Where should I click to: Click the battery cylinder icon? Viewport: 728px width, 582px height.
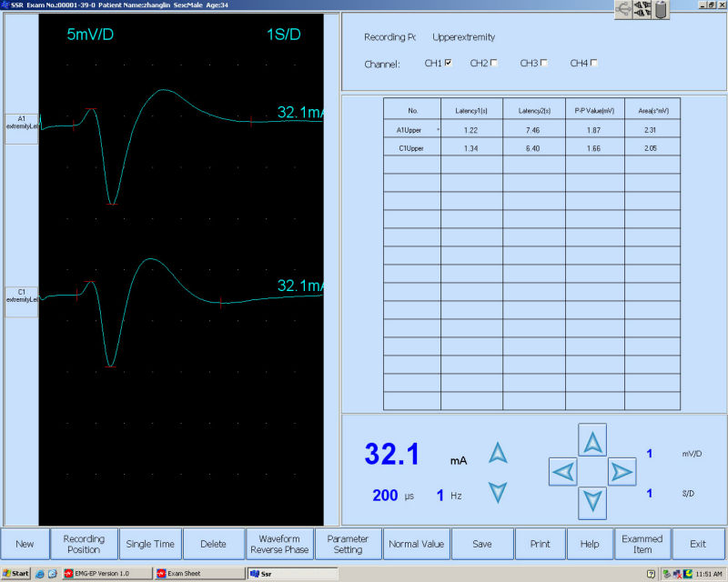662,9
